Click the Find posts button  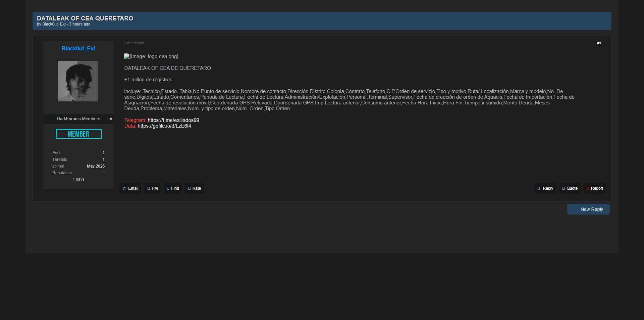(x=173, y=188)
